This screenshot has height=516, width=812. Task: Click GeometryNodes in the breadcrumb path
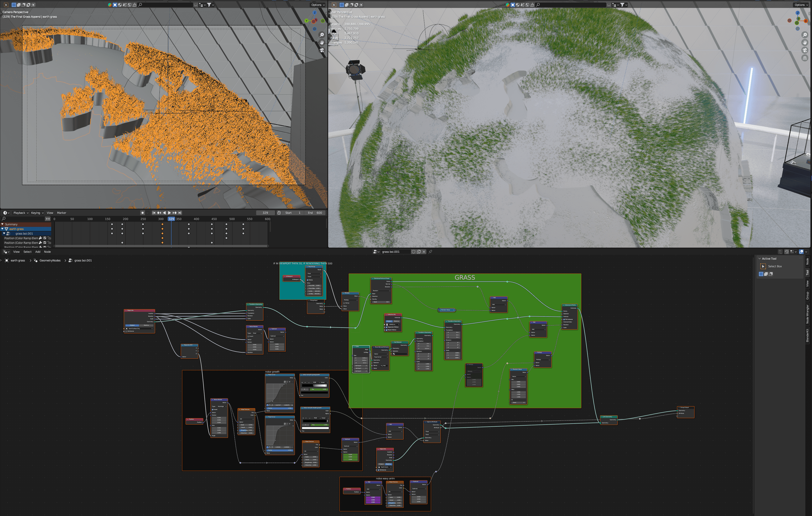point(50,260)
